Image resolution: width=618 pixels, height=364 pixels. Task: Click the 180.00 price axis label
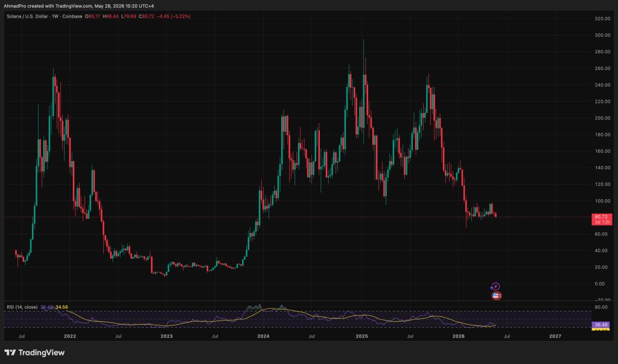tap(602, 135)
